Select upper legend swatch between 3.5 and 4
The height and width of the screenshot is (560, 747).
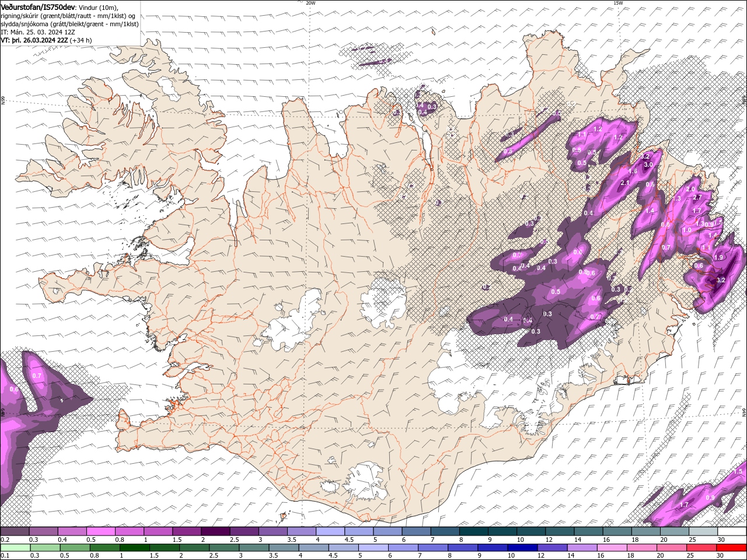302,531
